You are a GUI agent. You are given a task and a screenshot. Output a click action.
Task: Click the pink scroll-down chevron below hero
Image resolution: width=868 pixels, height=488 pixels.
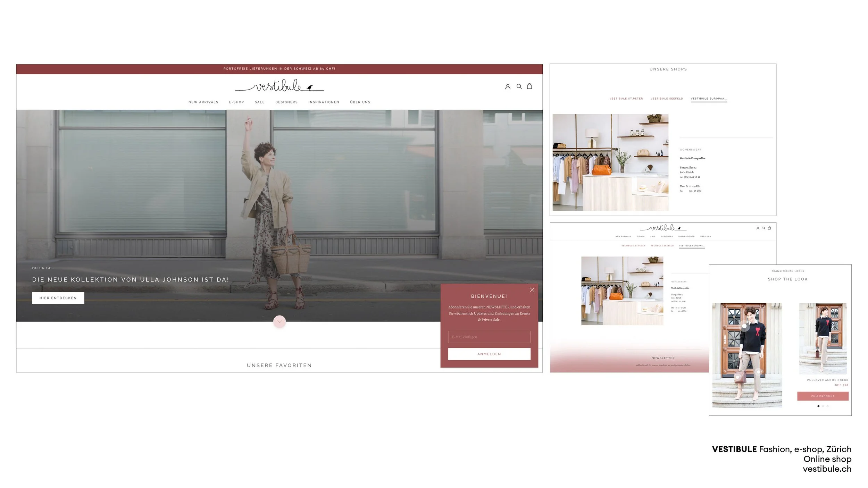(x=279, y=322)
